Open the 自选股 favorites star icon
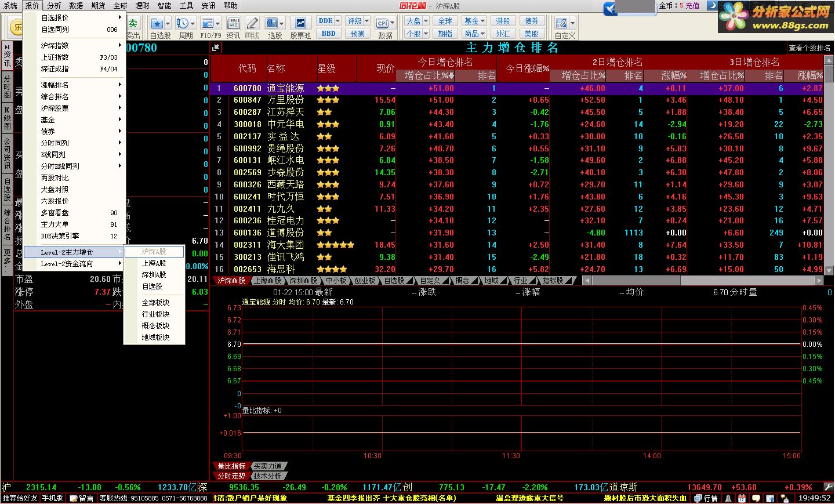This screenshot has height=504, width=835. pos(157,23)
